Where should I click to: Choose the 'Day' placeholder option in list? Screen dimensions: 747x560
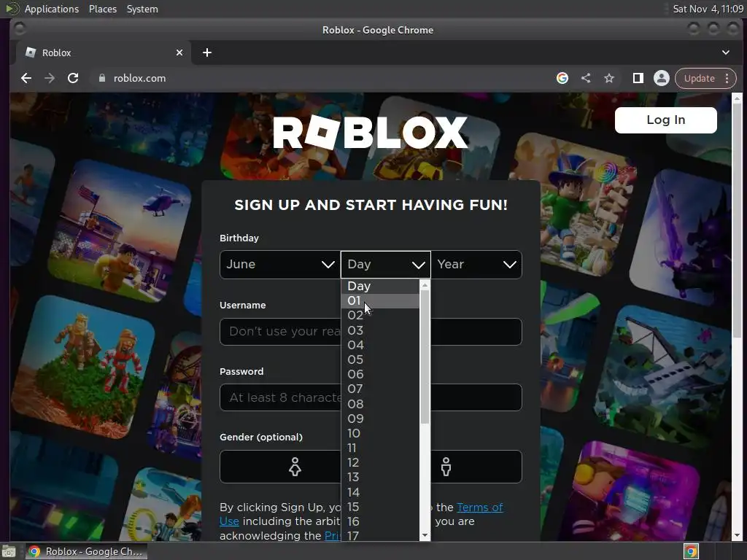pos(380,286)
